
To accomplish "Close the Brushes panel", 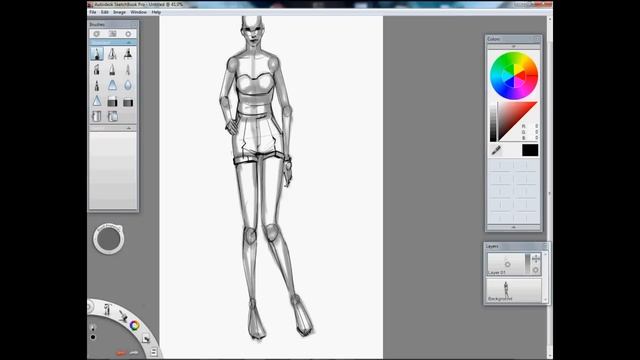I will point(134,24).
